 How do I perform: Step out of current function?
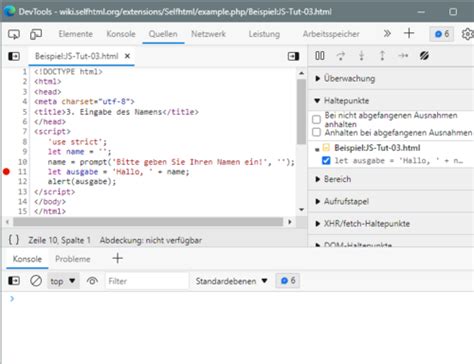pos(382,56)
